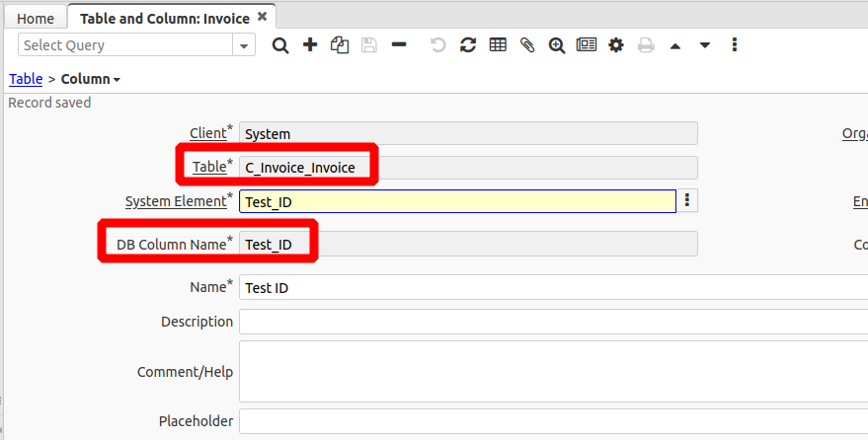Go to previous record with up arrow

coord(675,45)
